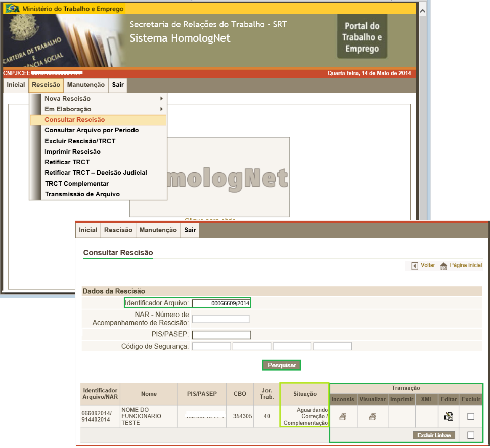Click Sair in the Consultar Rescisão window
This screenshot has width=490, height=448.
[x=190, y=230]
